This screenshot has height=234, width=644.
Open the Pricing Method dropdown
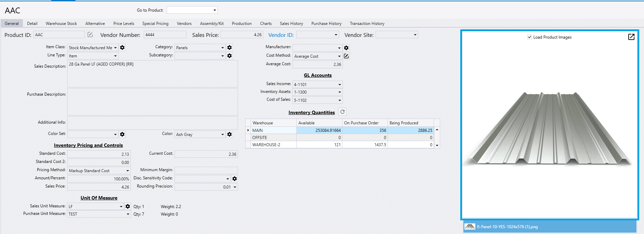(128, 170)
